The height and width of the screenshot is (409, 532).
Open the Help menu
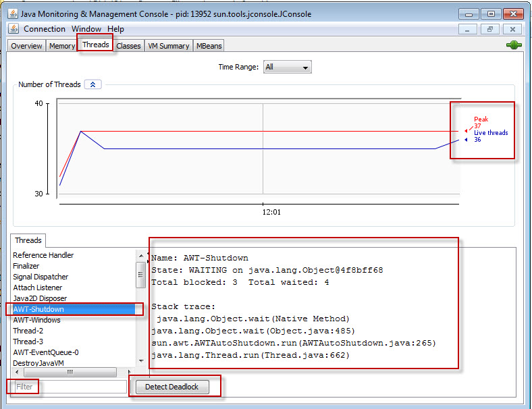(x=115, y=29)
